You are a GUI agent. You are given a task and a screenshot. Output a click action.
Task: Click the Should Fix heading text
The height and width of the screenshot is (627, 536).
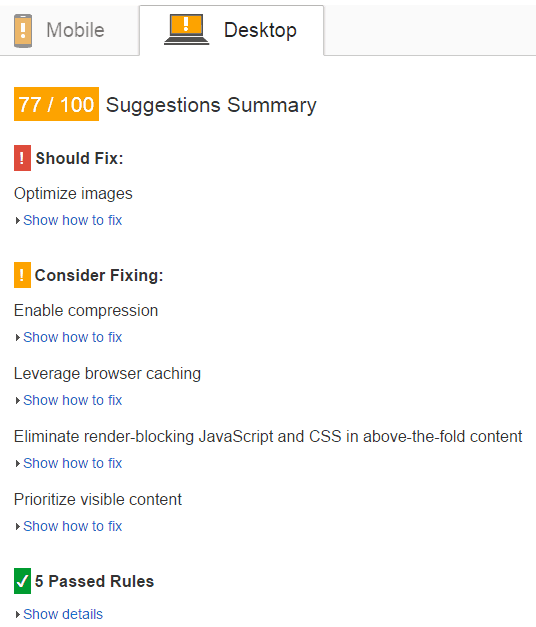[79, 158]
